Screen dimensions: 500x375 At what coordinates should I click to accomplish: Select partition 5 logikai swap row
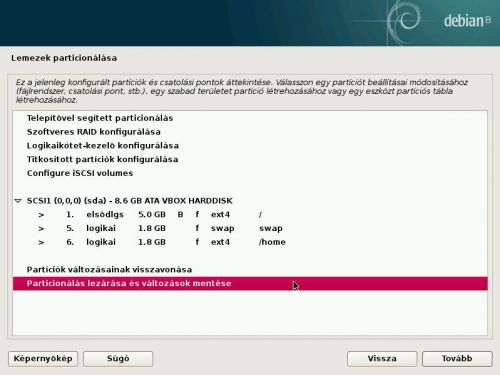[x=250, y=228]
